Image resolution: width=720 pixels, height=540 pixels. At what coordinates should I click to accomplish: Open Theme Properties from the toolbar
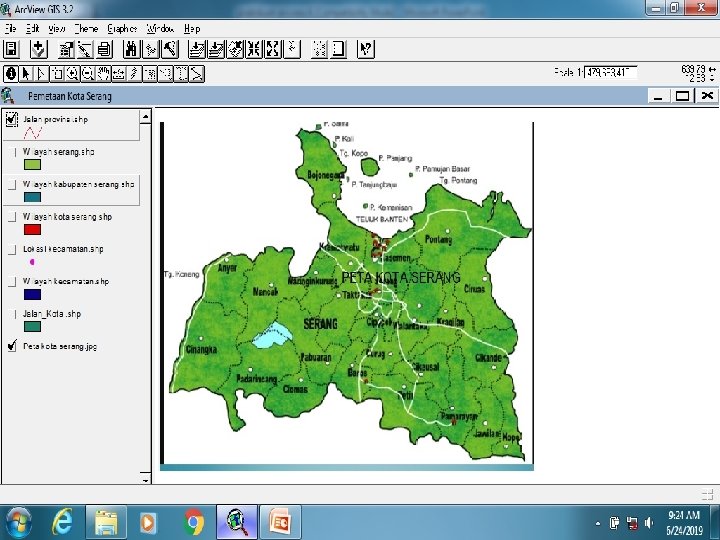pos(66,49)
